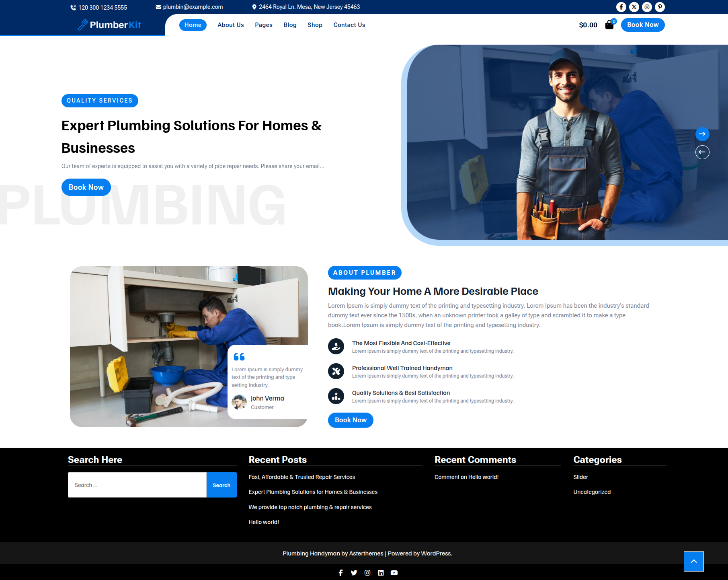Viewport: 728px width, 580px height.
Task: Open the Uncategorized category link
Action: coord(592,492)
